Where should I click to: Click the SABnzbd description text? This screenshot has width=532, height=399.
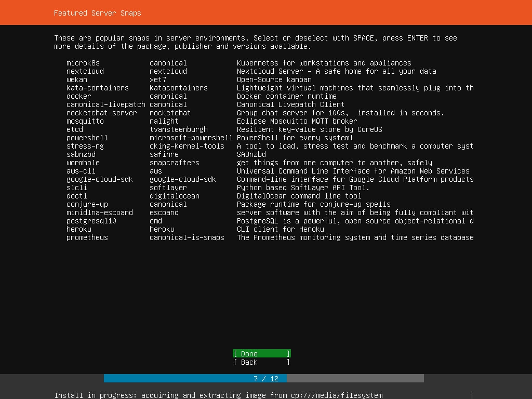251,154
